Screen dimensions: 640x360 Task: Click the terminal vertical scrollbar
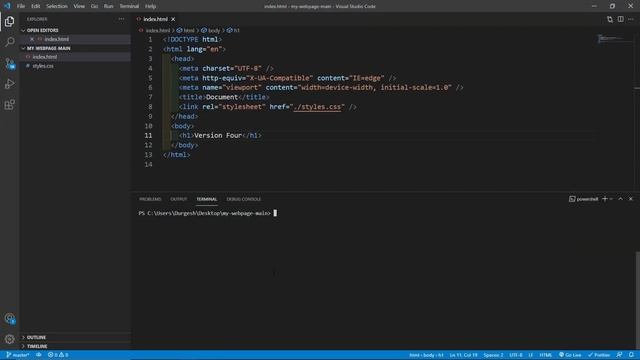[637, 300]
